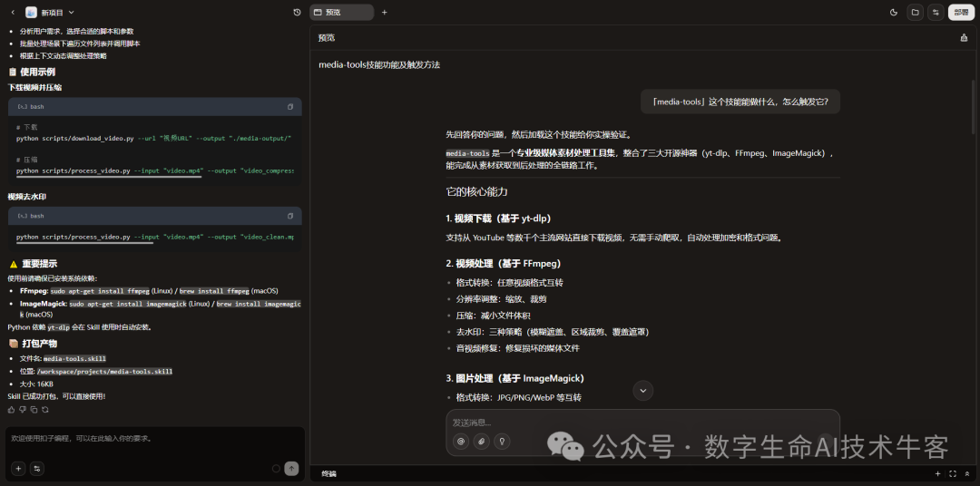Go back using the left arrow
This screenshot has width=980, height=486.
coord(13,13)
